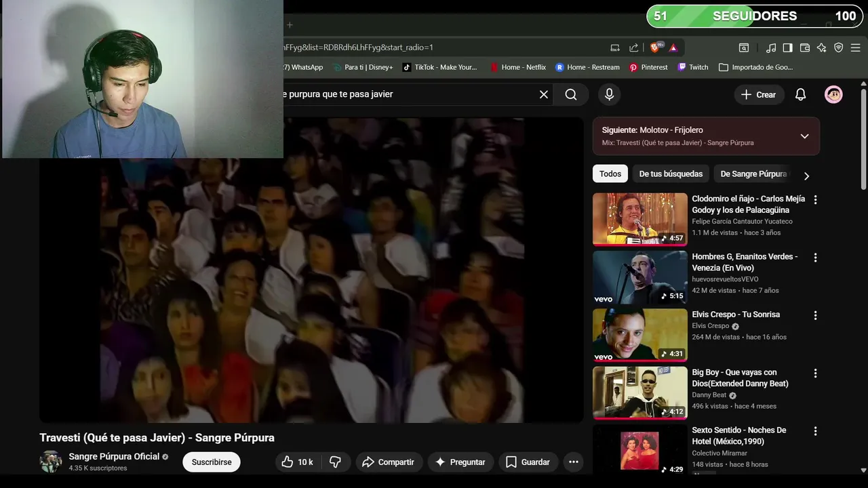Screen dimensions: 868x488
Task: Clear the YouTube search query with X
Action: 544,94
